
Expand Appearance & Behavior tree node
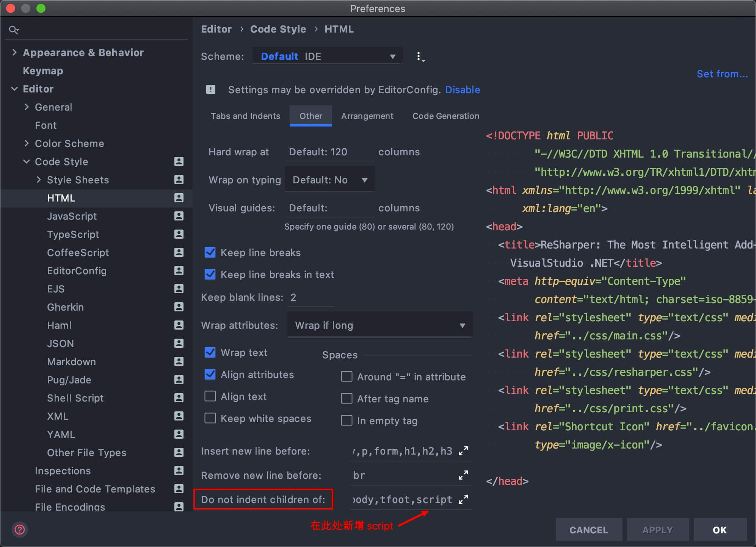point(14,52)
